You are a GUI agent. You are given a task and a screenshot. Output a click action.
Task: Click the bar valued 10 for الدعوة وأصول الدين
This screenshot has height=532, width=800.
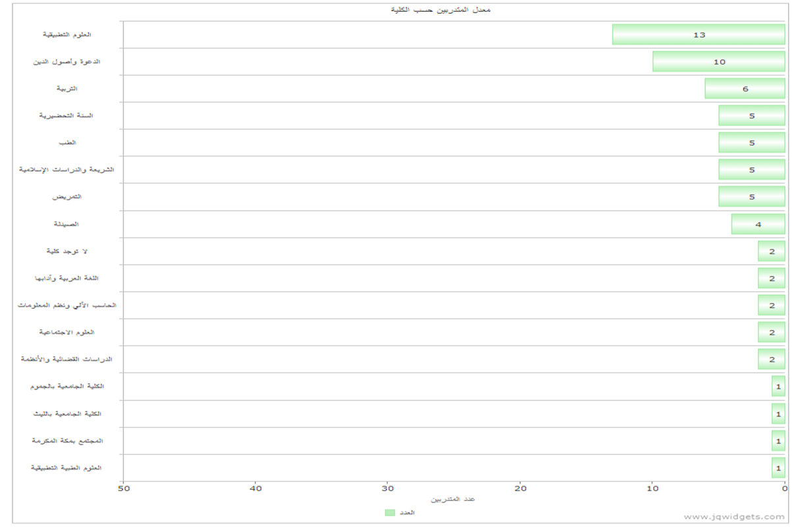719,61
